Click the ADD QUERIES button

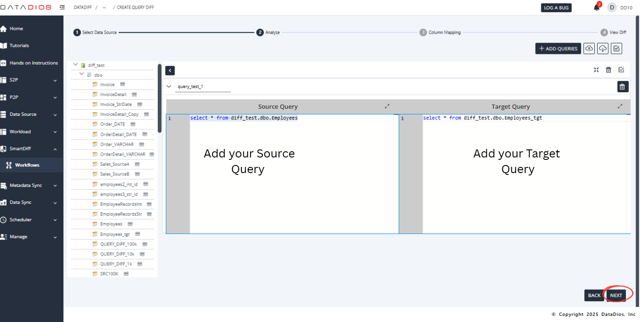(558, 48)
